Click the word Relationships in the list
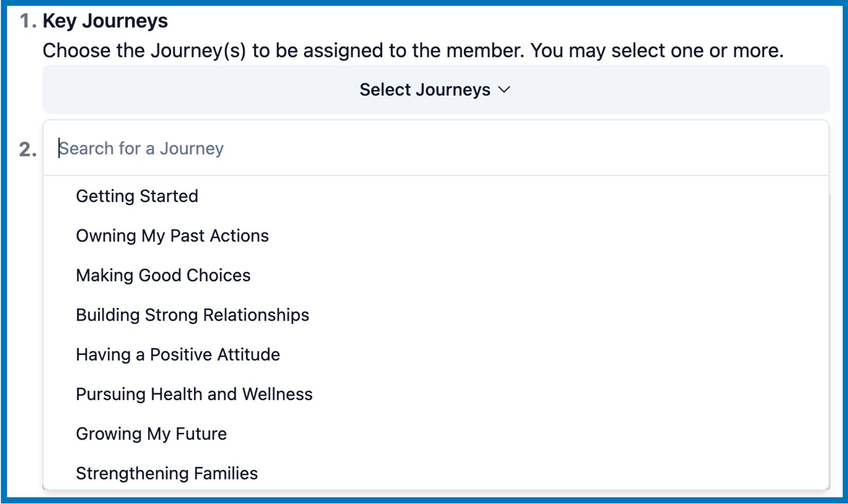This screenshot has height=504, width=848. (256, 315)
